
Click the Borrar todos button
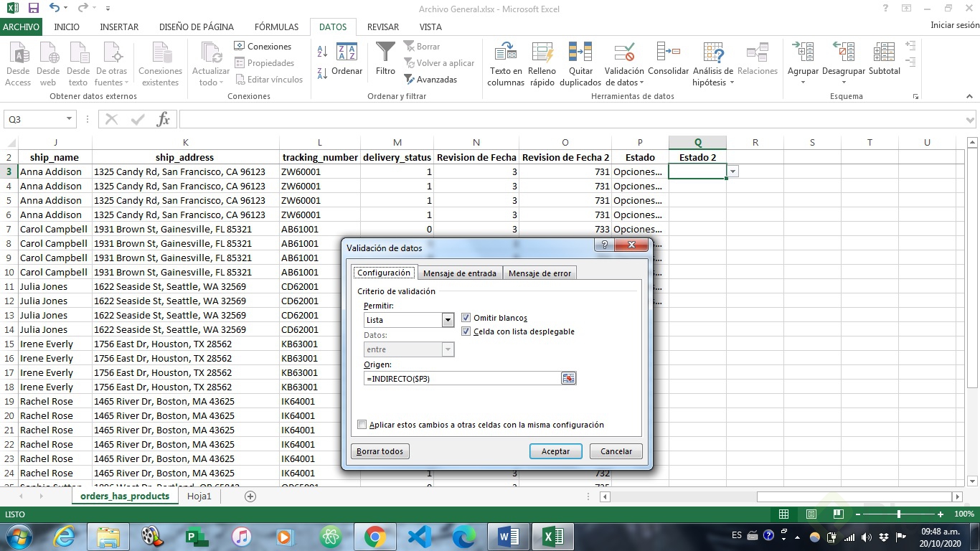tap(380, 451)
